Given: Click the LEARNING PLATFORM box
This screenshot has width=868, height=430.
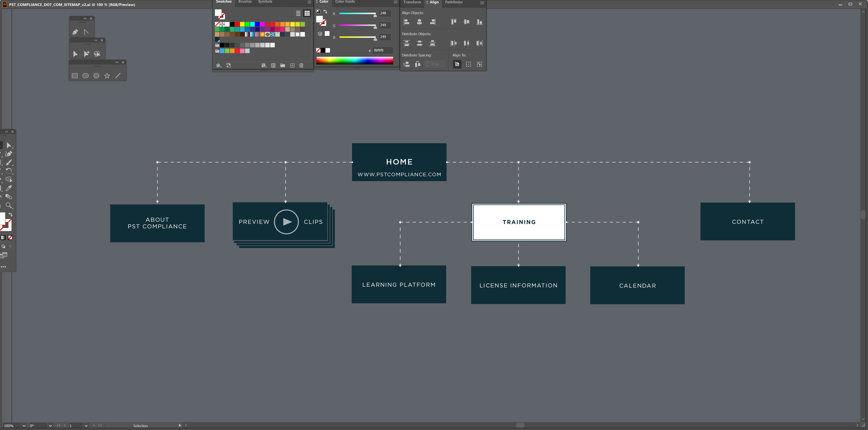Looking at the screenshot, I should (399, 285).
